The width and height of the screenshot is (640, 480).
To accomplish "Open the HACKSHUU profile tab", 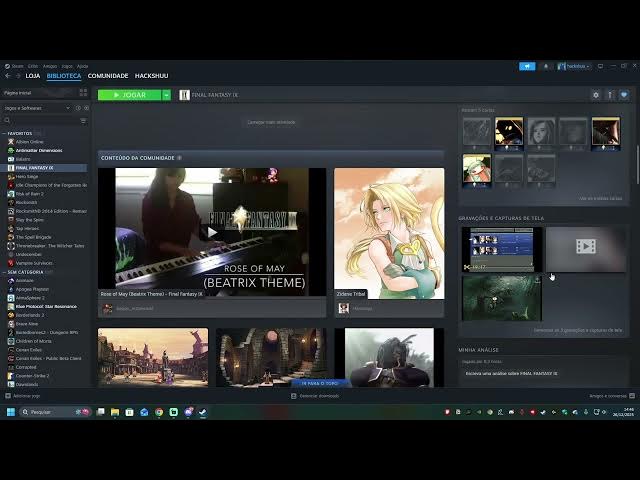I will (x=151, y=76).
